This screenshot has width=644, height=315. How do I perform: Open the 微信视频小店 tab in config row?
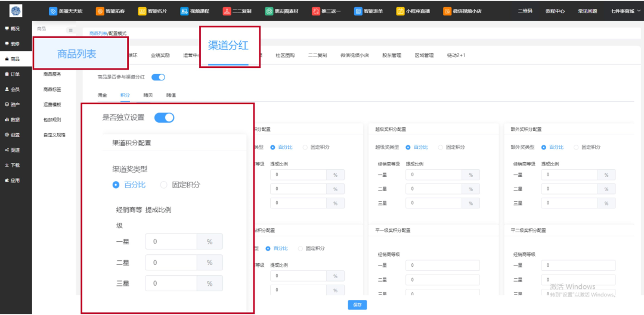click(354, 56)
